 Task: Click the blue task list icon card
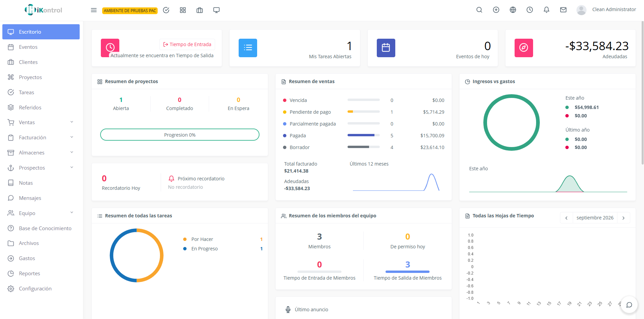click(248, 48)
